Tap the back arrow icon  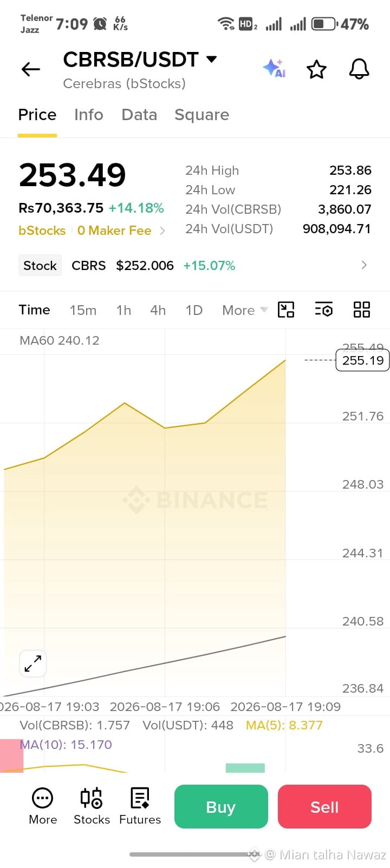[x=31, y=69]
